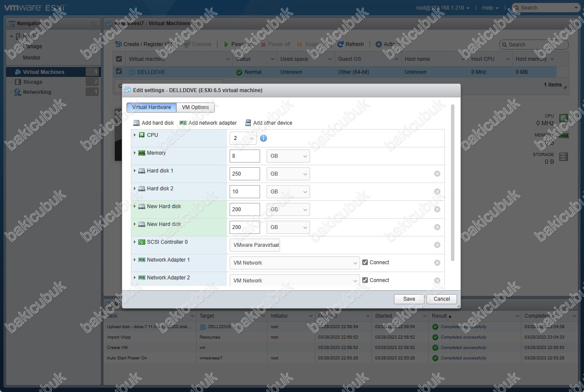Viewport: 584px width, 392px height.
Task: Open the root@192.168.1.210 user menu
Action: pyautogui.click(x=442, y=8)
